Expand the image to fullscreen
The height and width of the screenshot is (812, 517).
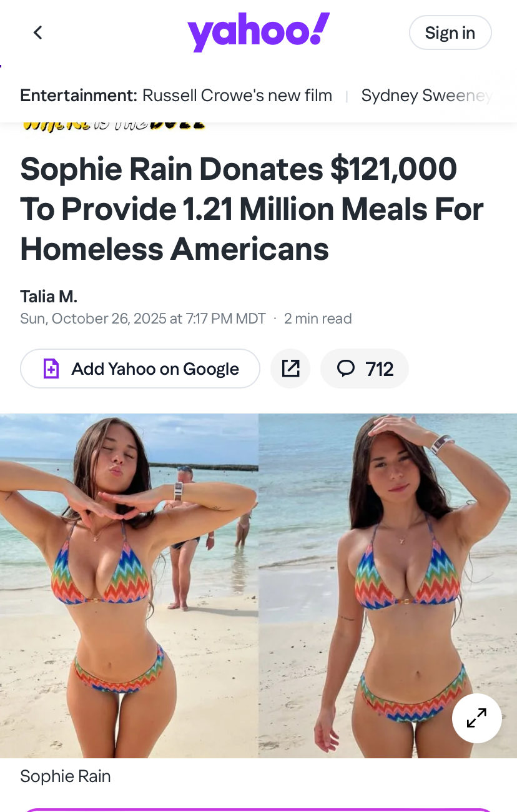tap(477, 718)
